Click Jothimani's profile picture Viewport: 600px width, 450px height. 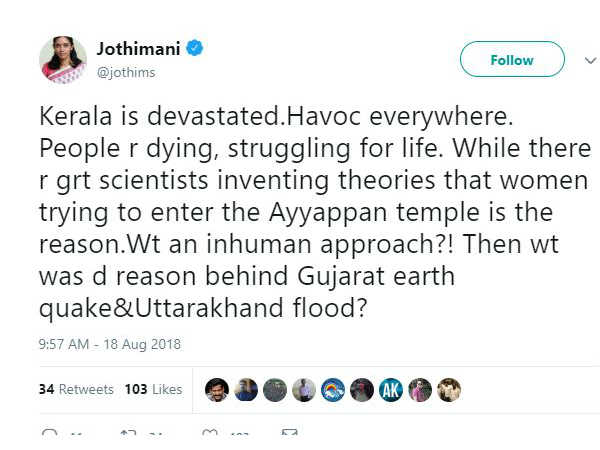tap(62, 60)
